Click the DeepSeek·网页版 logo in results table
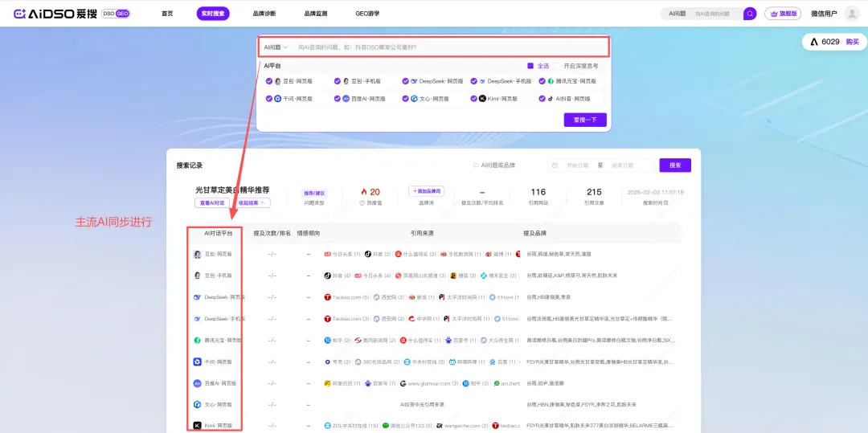Viewport: 868px width, 433px height. (x=197, y=297)
